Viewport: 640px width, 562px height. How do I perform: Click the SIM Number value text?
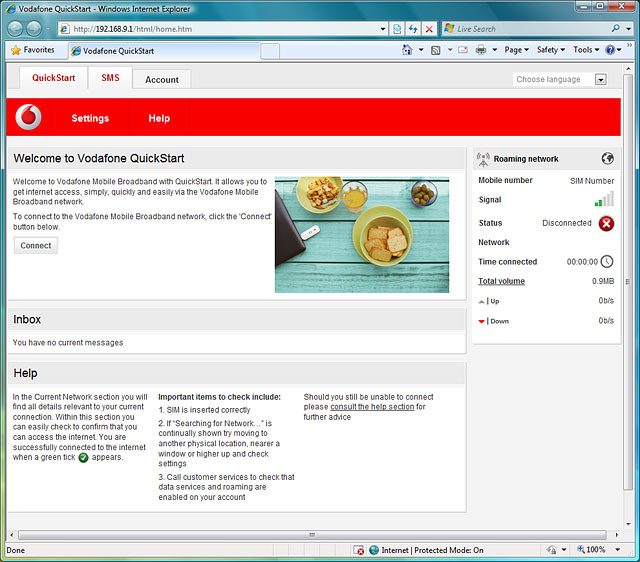592,181
